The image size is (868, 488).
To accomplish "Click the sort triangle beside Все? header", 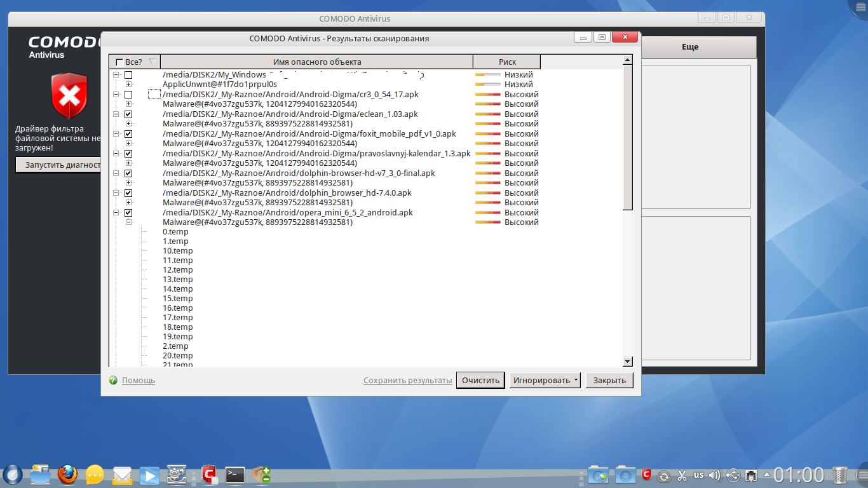I will point(152,62).
